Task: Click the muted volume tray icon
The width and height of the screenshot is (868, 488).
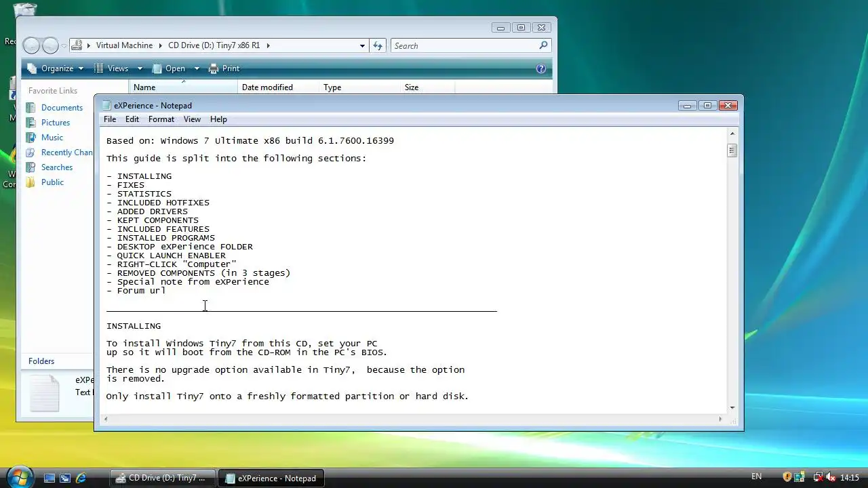Action: [831, 477]
